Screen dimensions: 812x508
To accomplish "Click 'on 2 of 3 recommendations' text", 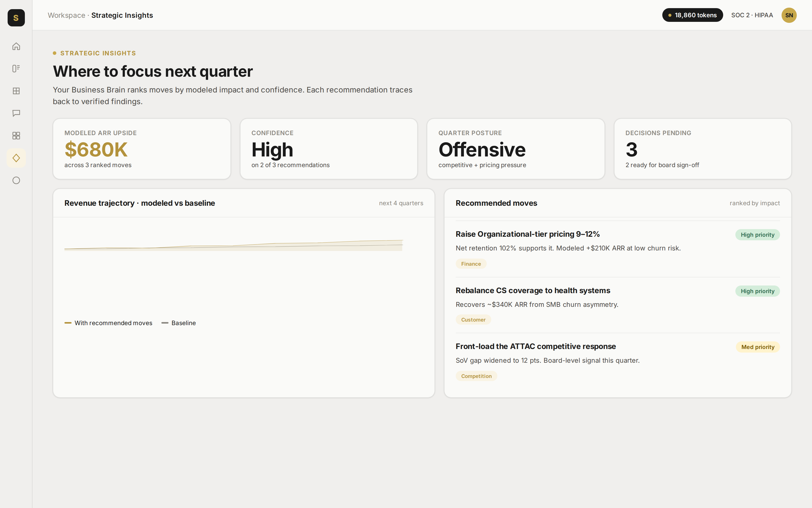I will (290, 165).
